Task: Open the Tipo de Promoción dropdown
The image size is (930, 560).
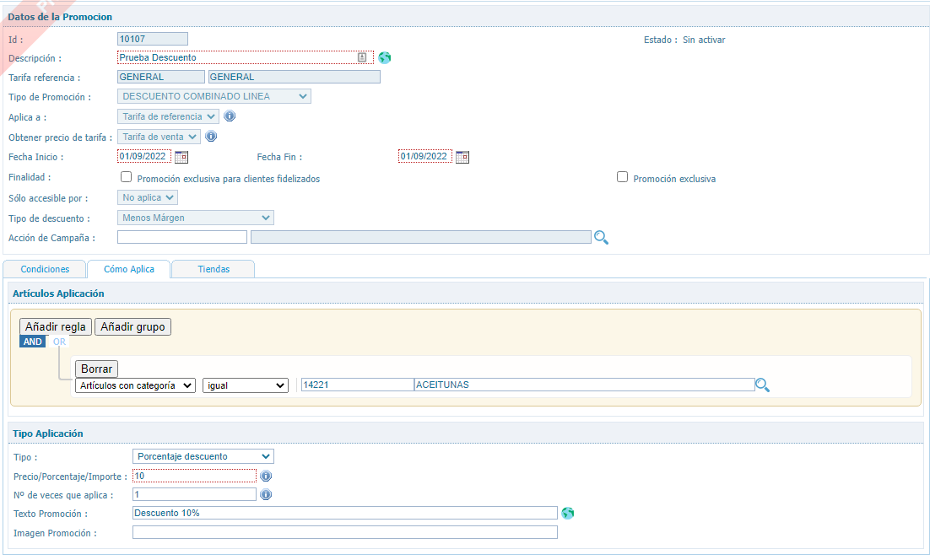Action: [214, 96]
